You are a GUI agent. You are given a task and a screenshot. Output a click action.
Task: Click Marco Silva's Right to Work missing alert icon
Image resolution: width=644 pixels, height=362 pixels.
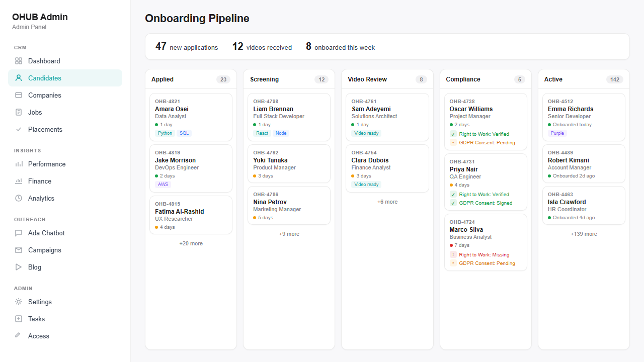coord(453,255)
